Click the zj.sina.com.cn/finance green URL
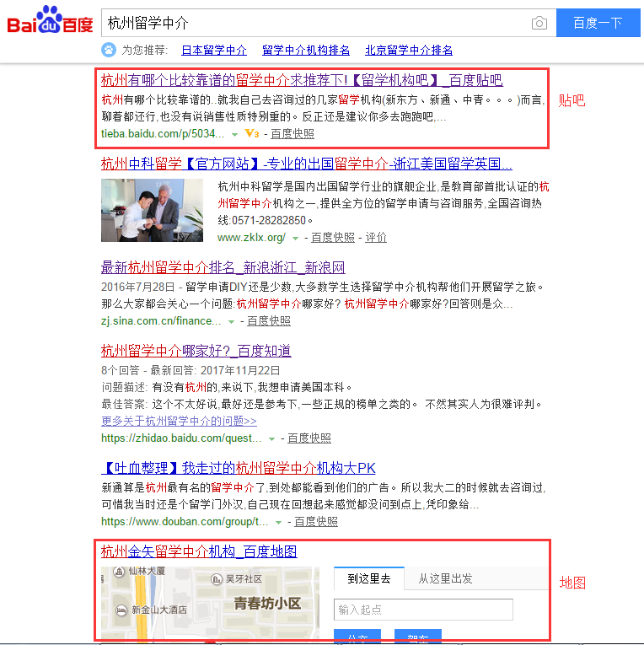Viewport: 644px width, 645px height. pos(161,321)
